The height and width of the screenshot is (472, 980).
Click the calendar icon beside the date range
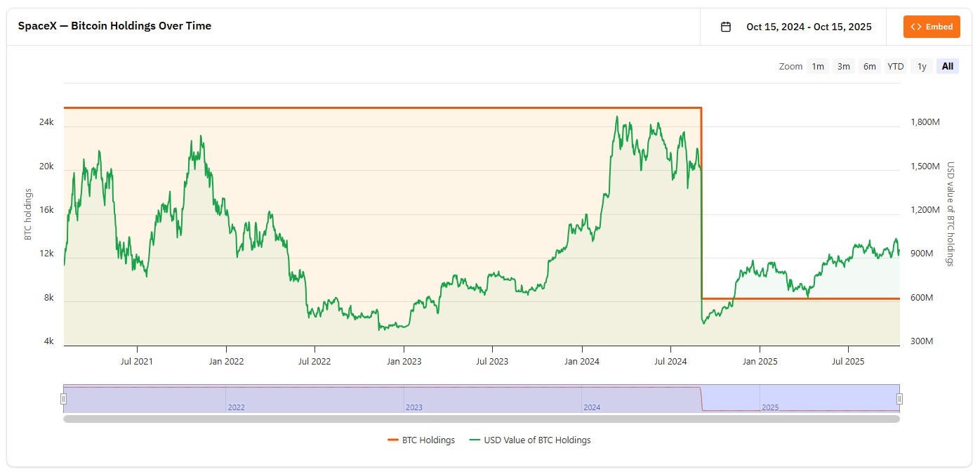726,27
